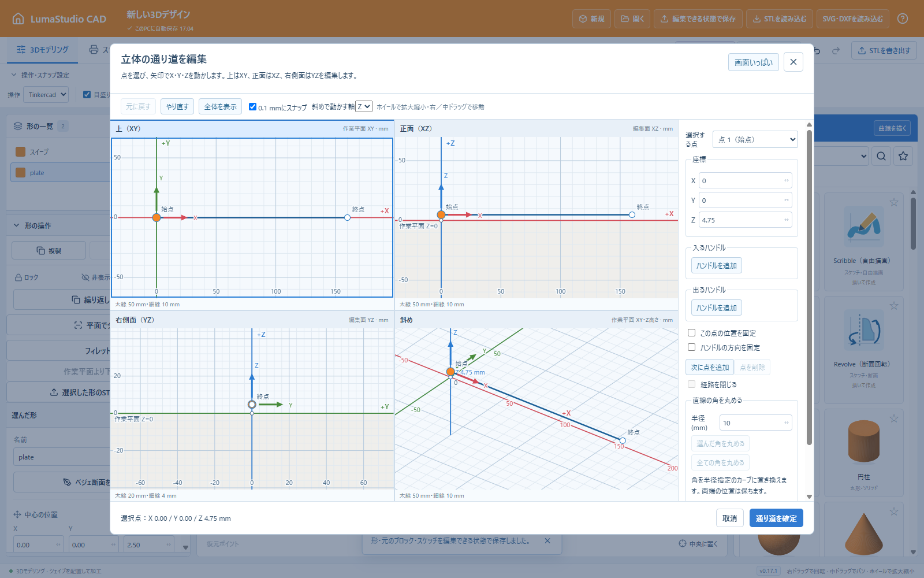This screenshot has height=578, width=924.
Task: Click 編集できる状態で保存 button
Action: pyautogui.click(x=698, y=19)
